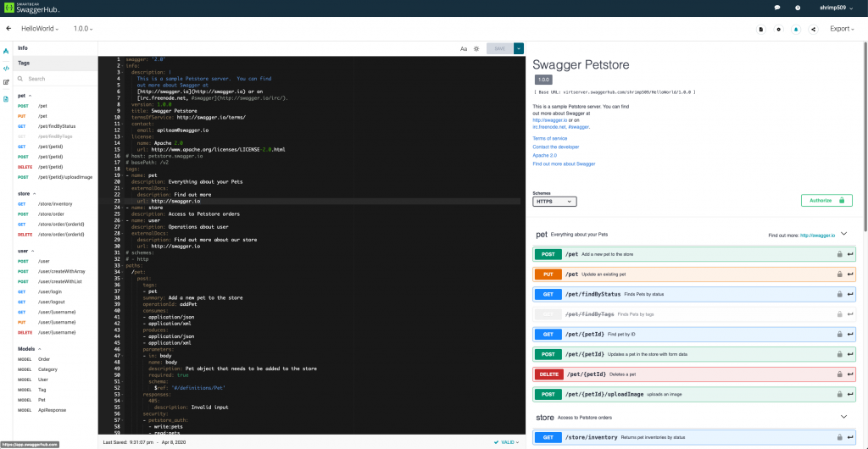Click the lock icon on PUT /pet row
The image size is (868, 449).
pos(839,274)
